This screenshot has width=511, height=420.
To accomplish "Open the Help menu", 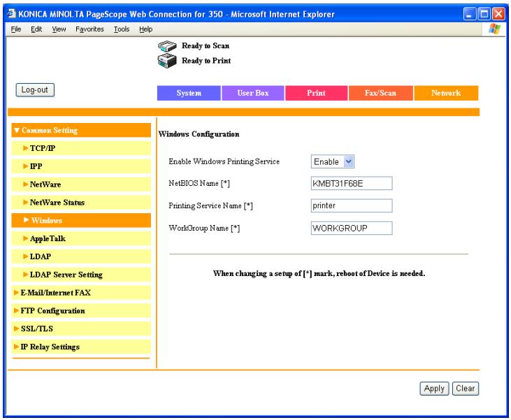I will 145,29.
